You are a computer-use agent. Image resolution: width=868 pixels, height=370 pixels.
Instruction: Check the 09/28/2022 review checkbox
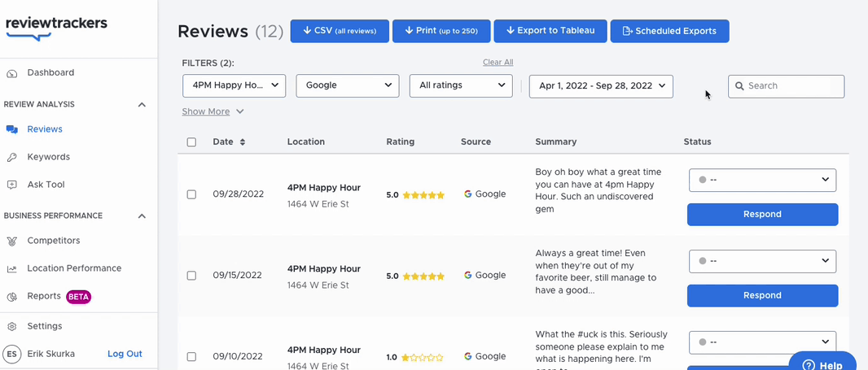click(191, 194)
